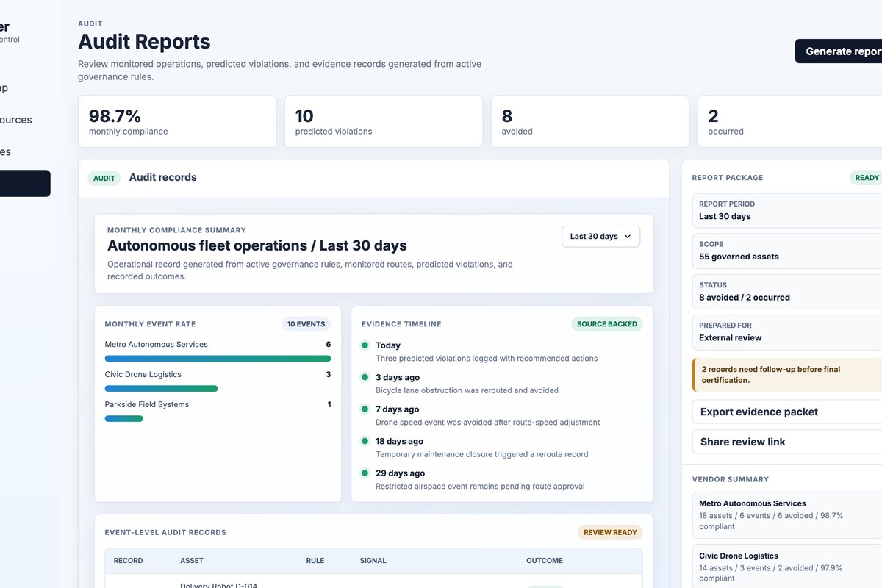Screen dimensions: 882x588
Task: Select the highlighted dark sidebar item
Action: 25,184
